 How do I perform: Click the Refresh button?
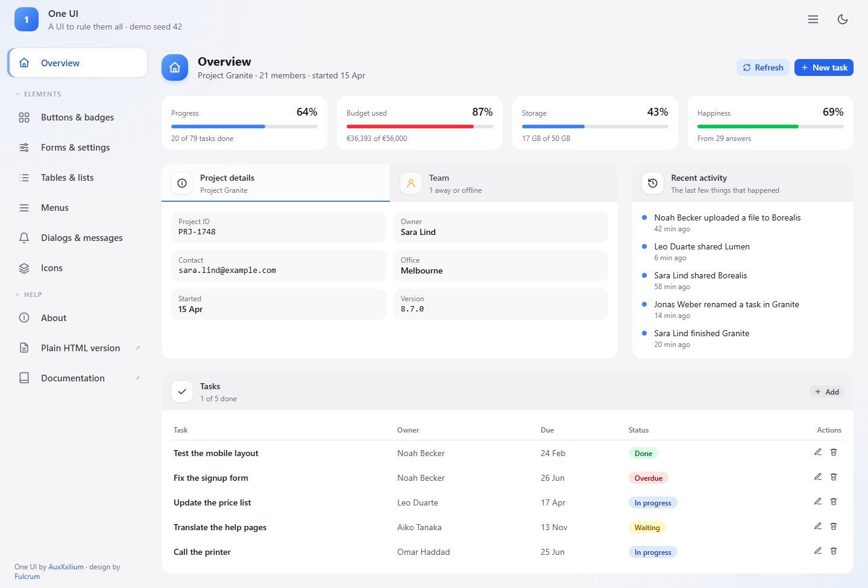pos(763,67)
